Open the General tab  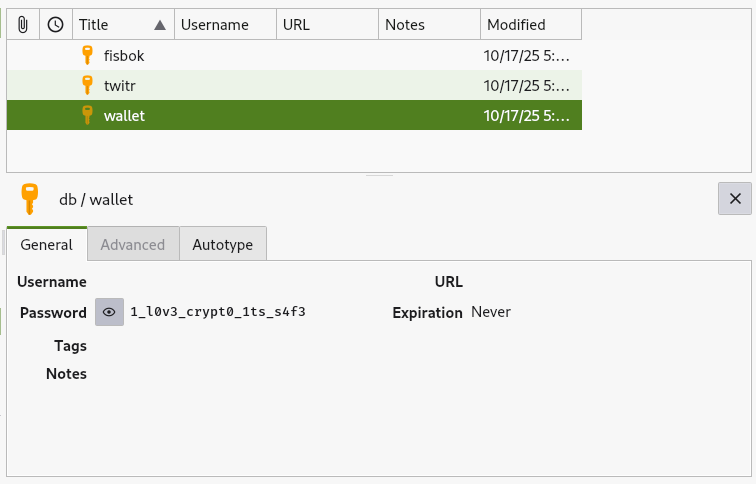tap(47, 244)
